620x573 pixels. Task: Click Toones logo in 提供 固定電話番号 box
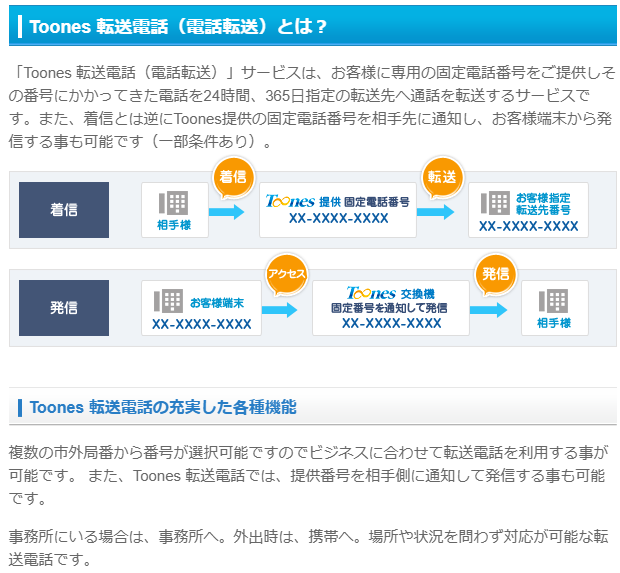point(290,201)
